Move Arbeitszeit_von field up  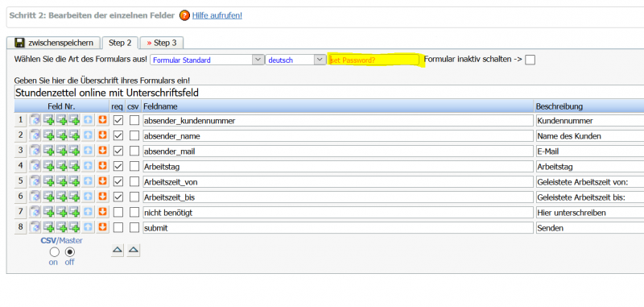click(x=89, y=181)
